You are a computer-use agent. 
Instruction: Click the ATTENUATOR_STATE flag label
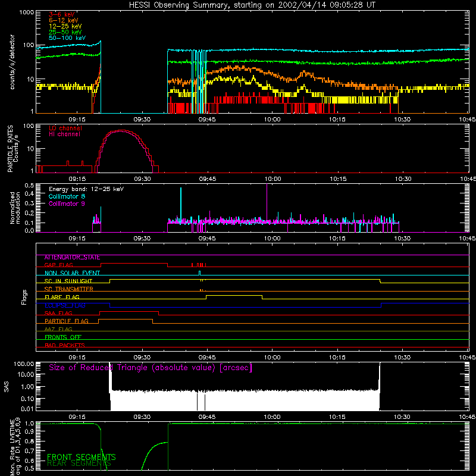(x=72, y=258)
